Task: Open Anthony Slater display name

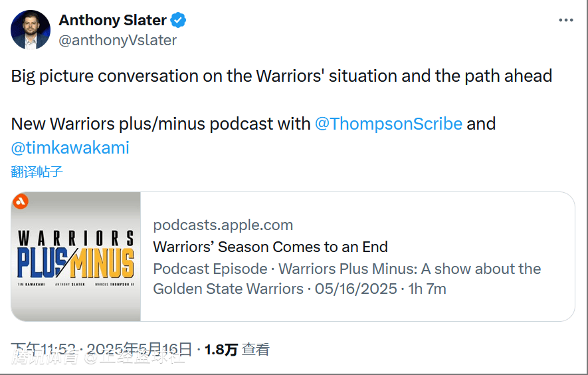Action: coord(112,20)
